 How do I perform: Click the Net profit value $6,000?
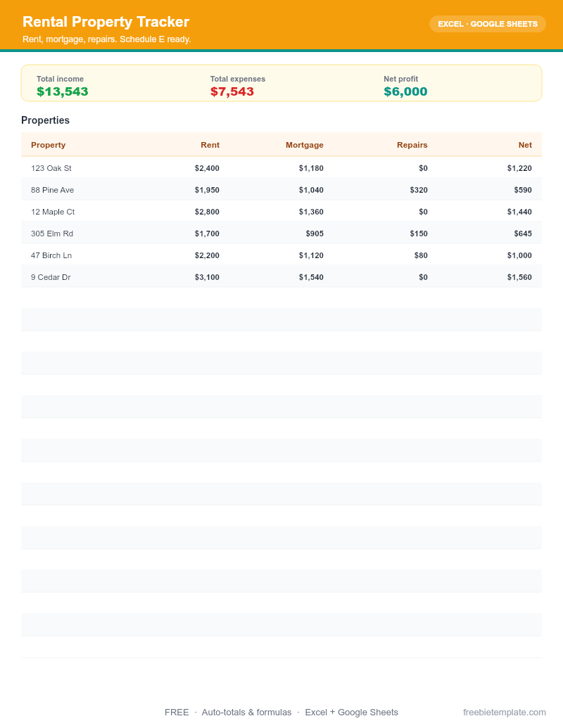click(x=405, y=91)
